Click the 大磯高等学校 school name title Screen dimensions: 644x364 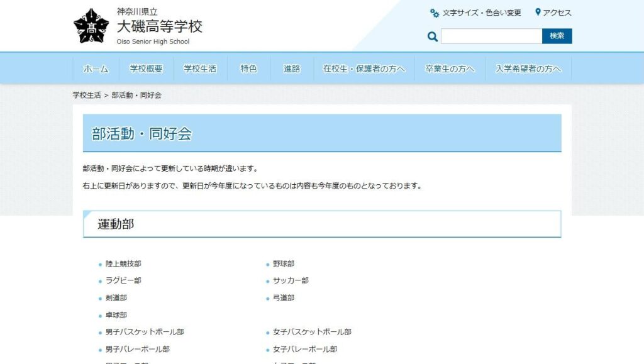point(159,26)
